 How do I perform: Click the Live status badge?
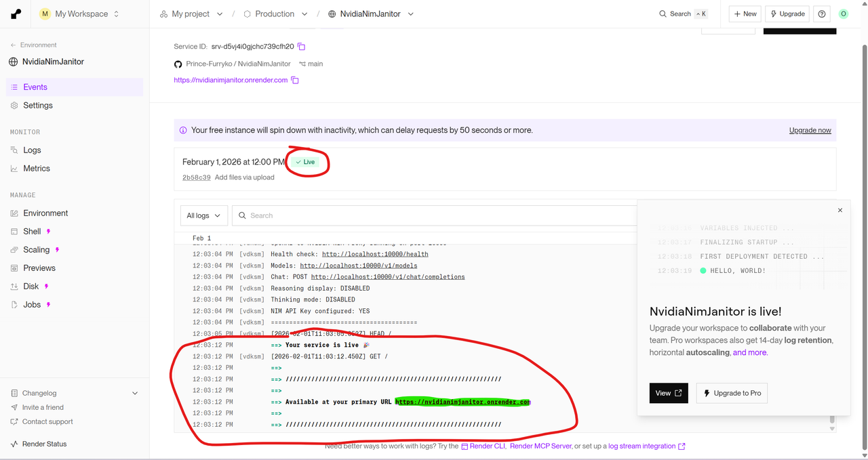(x=306, y=162)
